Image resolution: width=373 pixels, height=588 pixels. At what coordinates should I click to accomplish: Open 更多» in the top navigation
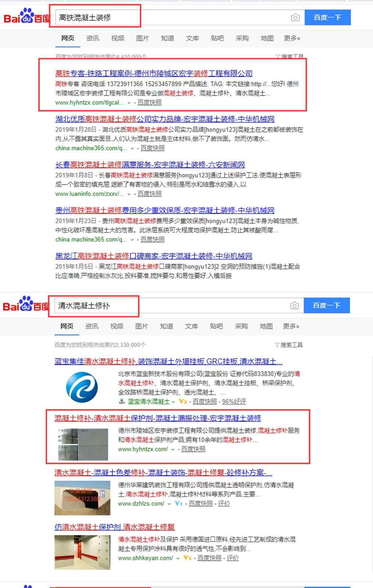point(292,38)
